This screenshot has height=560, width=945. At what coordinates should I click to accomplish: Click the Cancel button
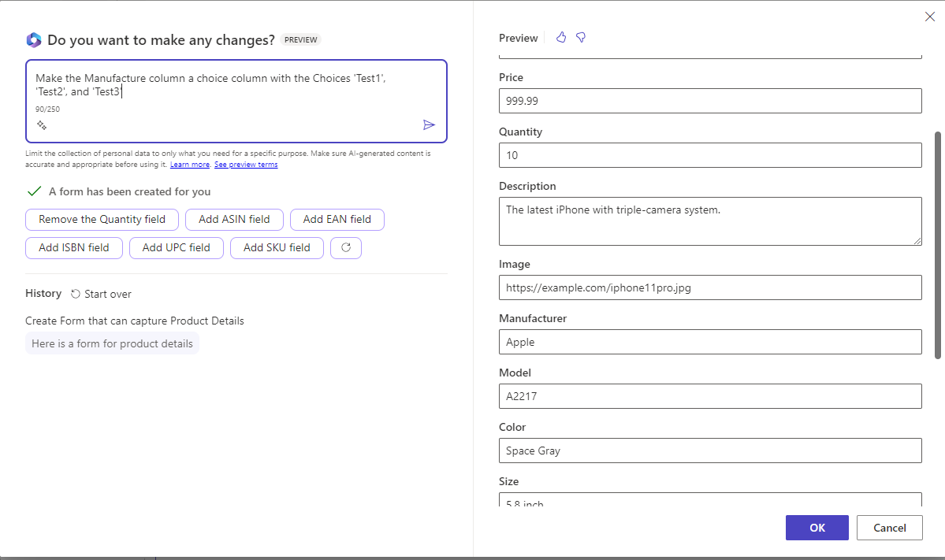point(889,528)
